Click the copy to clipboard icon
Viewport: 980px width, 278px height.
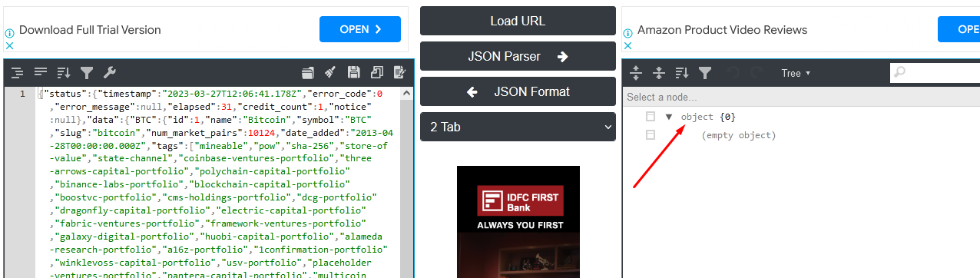pyautogui.click(x=377, y=73)
